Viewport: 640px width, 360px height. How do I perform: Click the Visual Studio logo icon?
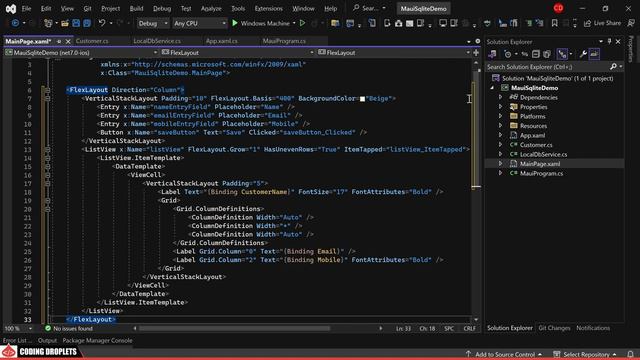pos(11,9)
